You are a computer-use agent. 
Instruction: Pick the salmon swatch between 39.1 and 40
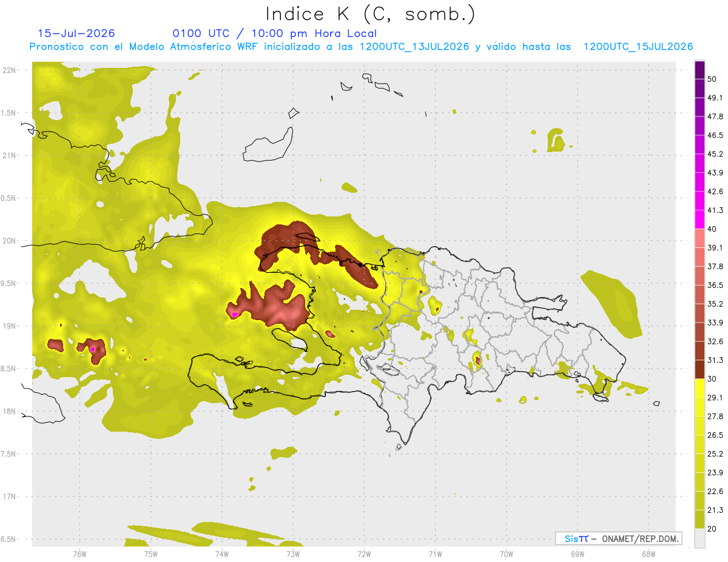(699, 238)
